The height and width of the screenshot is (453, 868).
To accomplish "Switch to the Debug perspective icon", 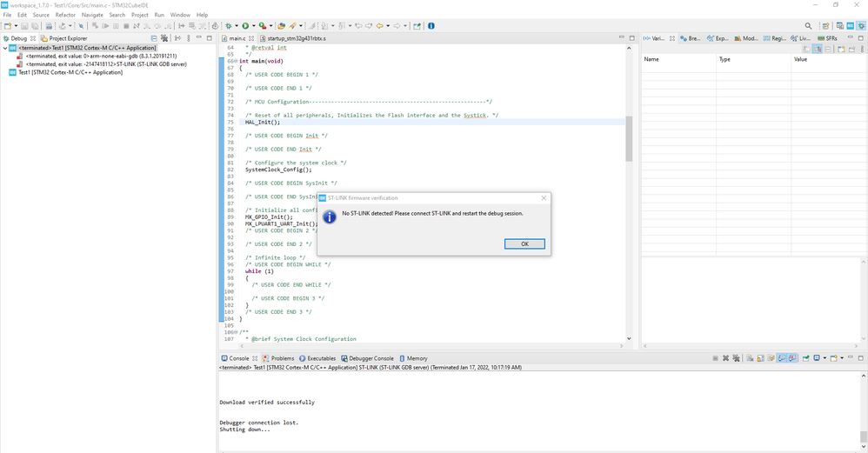I will point(861,26).
